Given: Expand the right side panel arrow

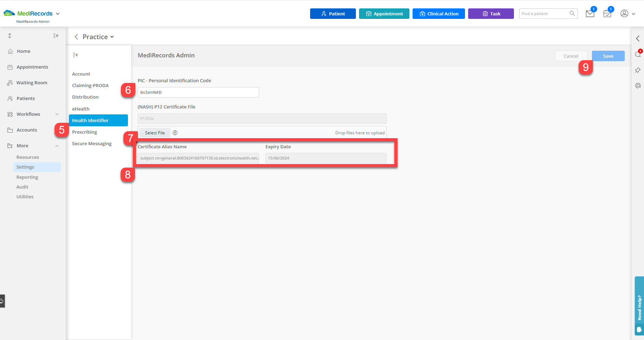Looking at the screenshot, I should pos(638,38).
